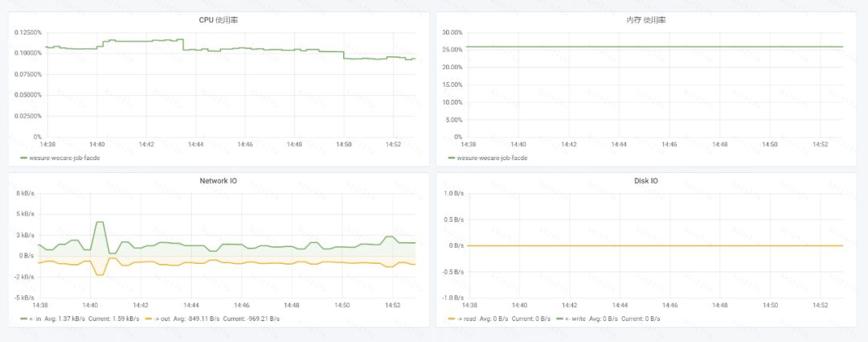Click the green color swatch for wesure-wecare-job-facde in CPU panel
The height and width of the screenshot is (342, 868).
click(x=24, y=158)
